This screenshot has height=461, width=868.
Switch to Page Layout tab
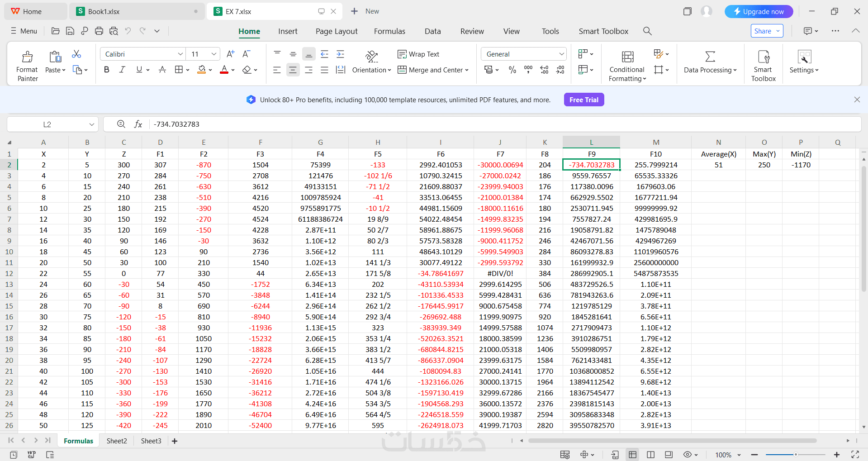pyautogui.click(x=337, y=31)
